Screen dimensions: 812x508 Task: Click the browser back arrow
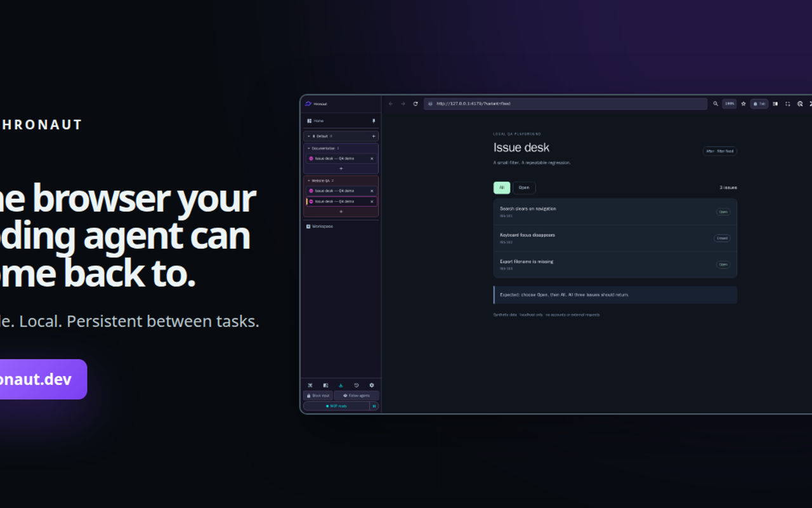(391, 104)
